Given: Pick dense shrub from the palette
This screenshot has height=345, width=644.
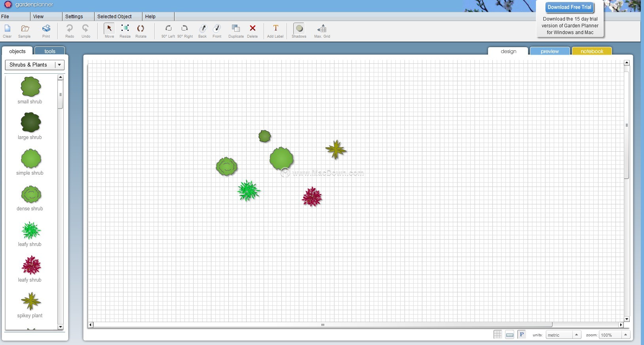Looking at the screenshot, I should (x=31, y=194).
